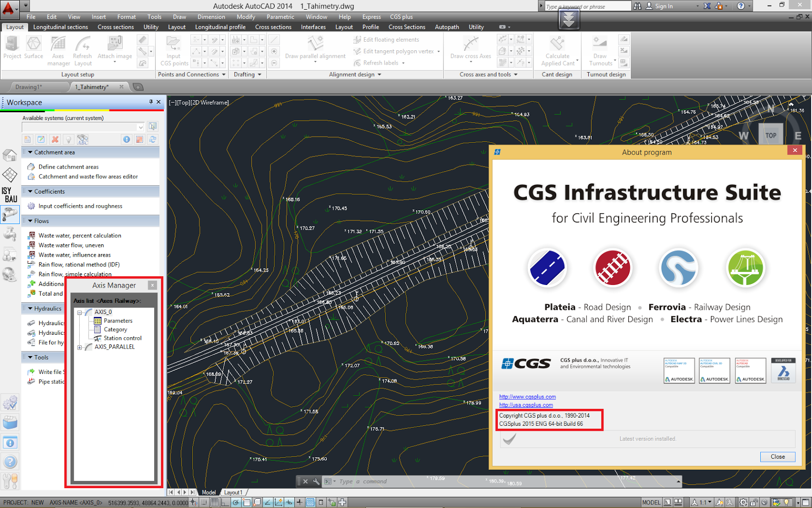Image resolution: width=812 pixels, height=508 pixels.
Task: Click the Plateia road design icon
Action: coord(547,267)
